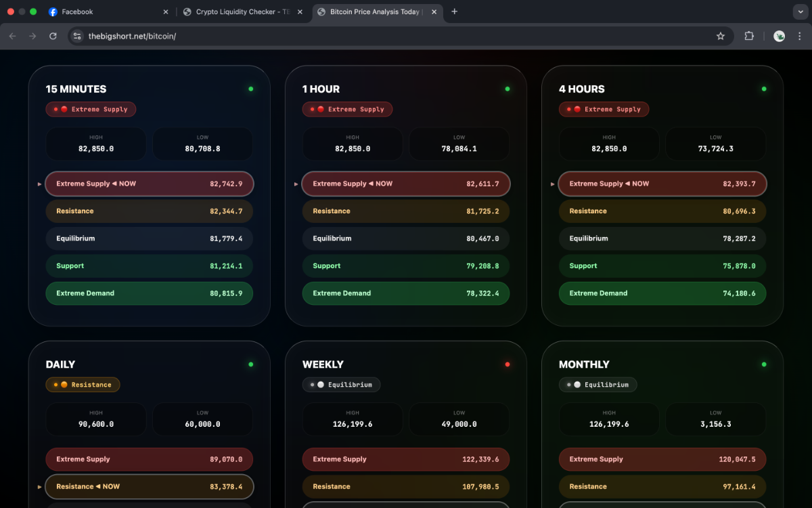
Task: Click the green status dot on 1 HOUR card
Action: click(507, 89)
